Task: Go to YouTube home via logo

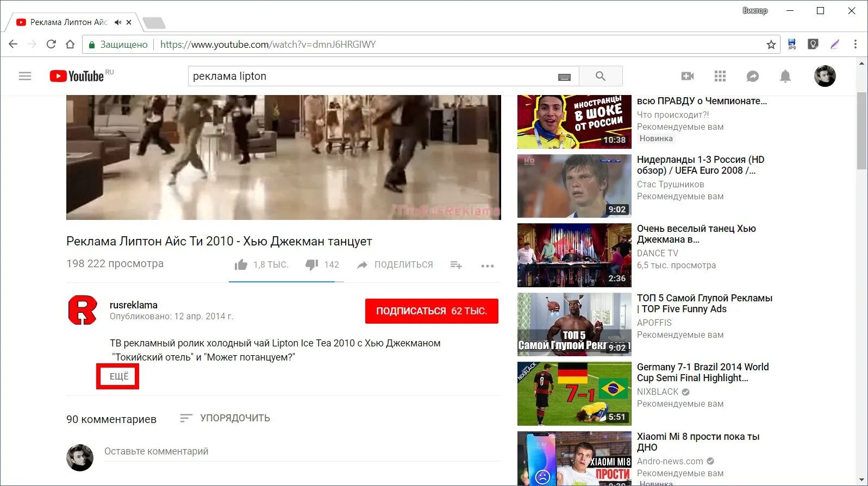Action: coord(77,76)
